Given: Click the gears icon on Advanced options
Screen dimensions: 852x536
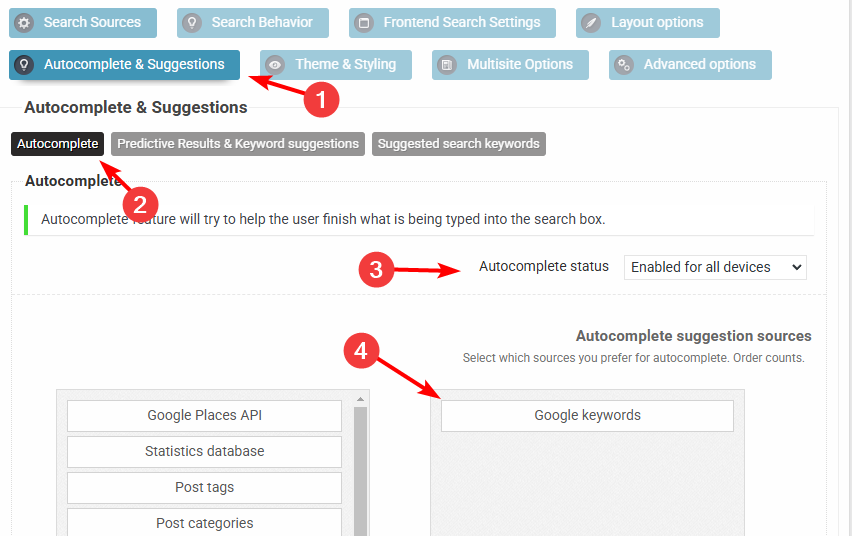Looking at the screenshot, I should click(x=624, y=65).
